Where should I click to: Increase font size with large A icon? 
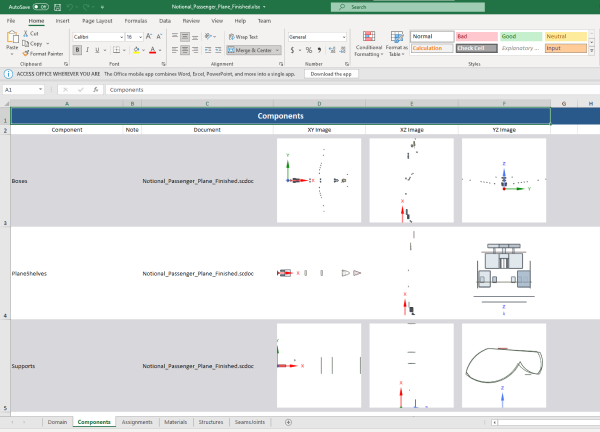tap(149, 37)
